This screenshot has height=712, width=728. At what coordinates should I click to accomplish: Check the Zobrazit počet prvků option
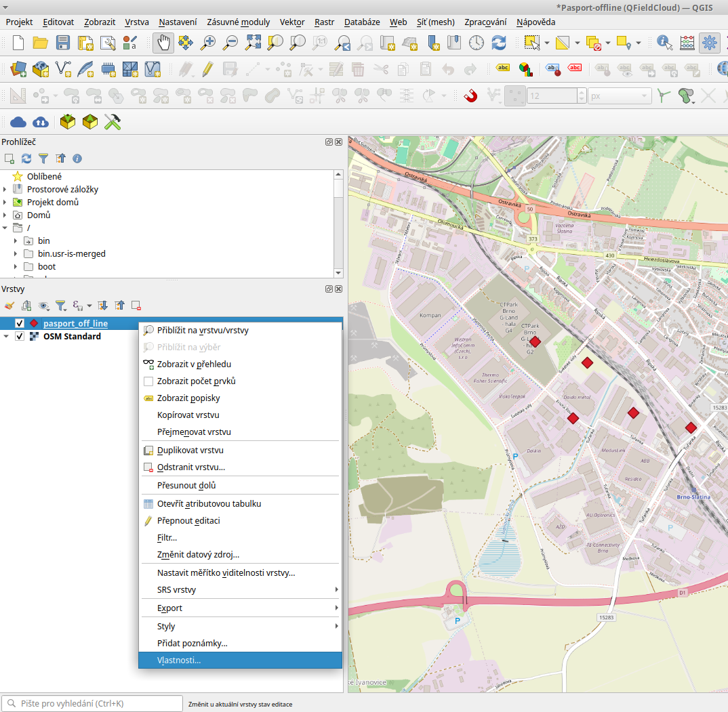pos(148,381)
